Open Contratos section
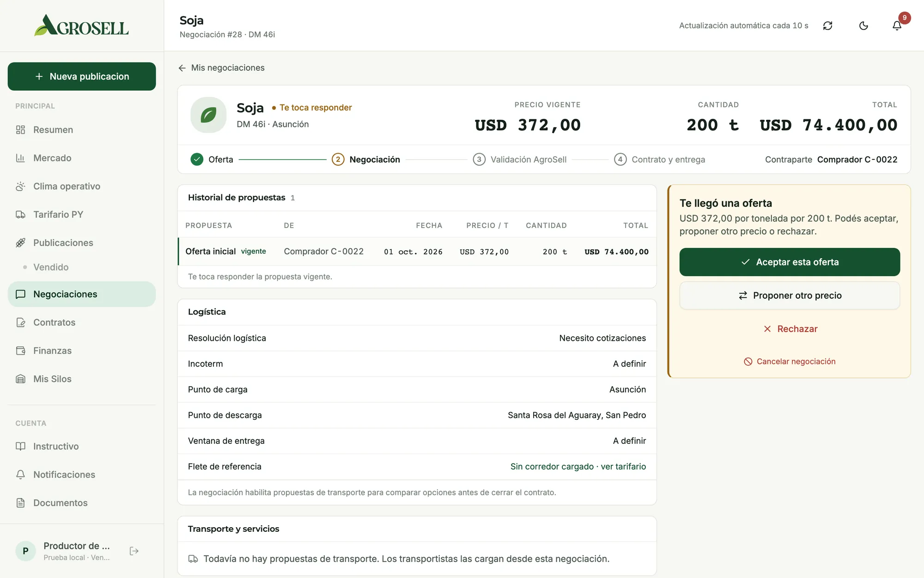This screenshot has width=924, height=578. tap(81, 322)
